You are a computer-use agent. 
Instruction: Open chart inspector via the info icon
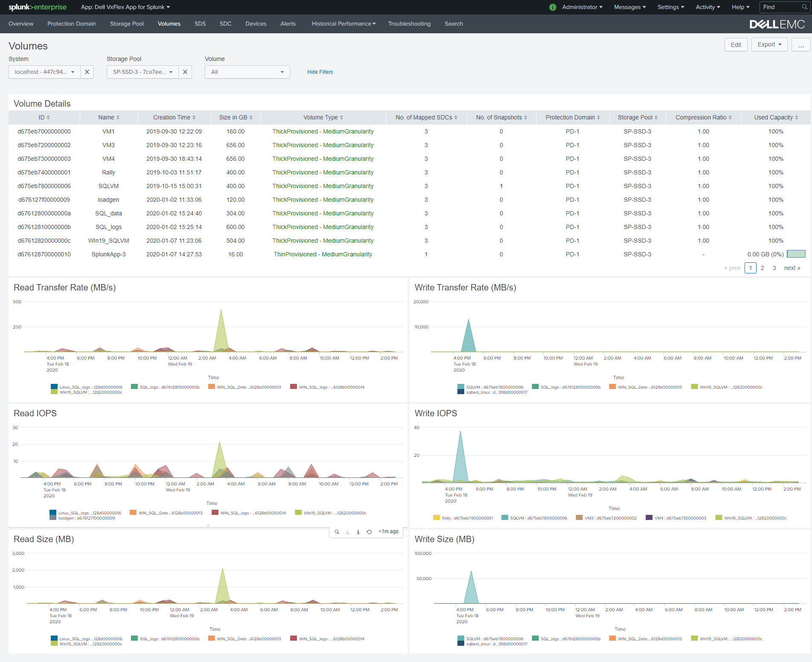click(x=358, y=531)
